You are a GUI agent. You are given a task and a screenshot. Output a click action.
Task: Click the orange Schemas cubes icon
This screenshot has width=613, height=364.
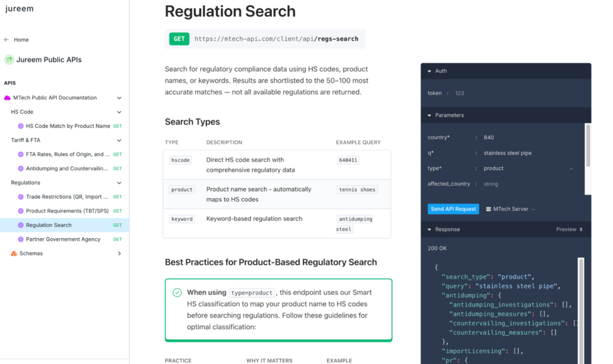pos(14,253)
